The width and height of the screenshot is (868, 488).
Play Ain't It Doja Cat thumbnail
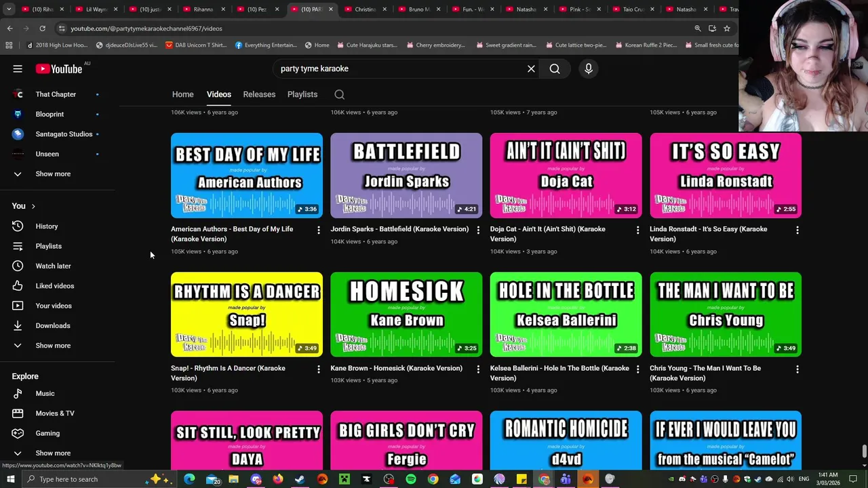(x=566, y=176)
